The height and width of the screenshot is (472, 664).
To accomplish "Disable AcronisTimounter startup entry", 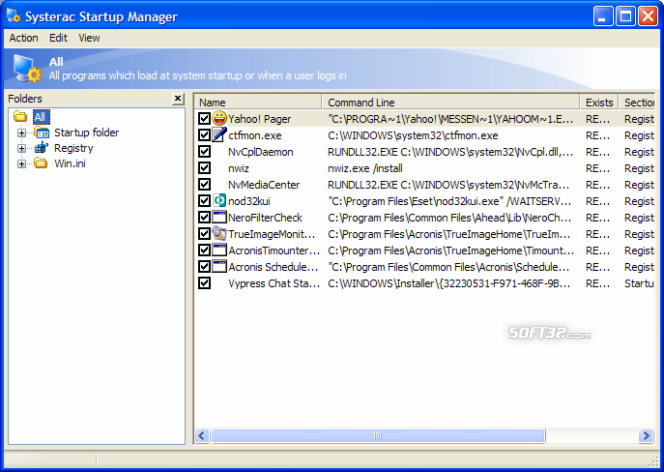I will (204, 250).
